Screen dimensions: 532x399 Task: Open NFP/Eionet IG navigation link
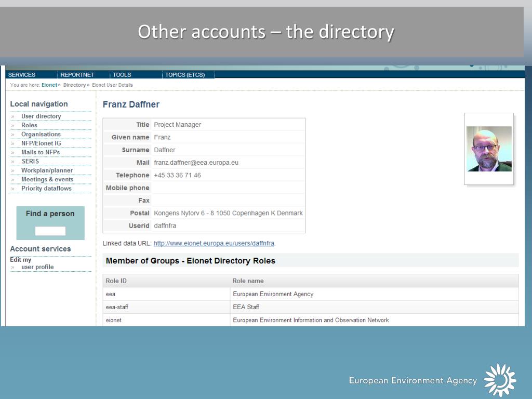tap(41, 143)
